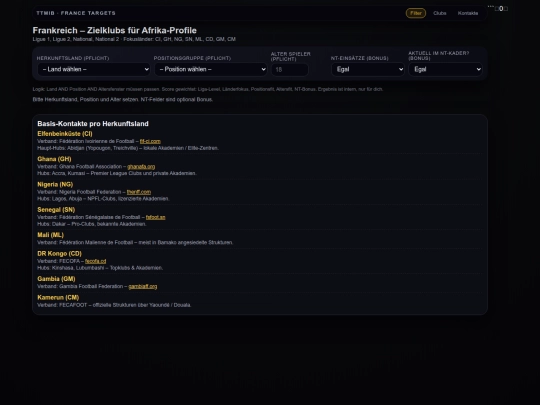Open the Herkunftsland dropdown
Image resolution: width=540 pixels, height=405 pixels.
pyautogui.click(x=94, y=69)
